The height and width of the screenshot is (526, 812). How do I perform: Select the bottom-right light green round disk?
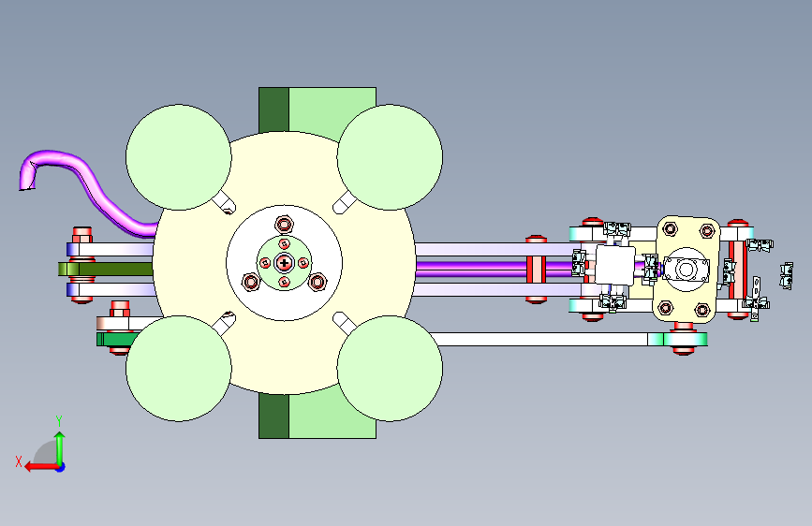[x=390, y=368]
